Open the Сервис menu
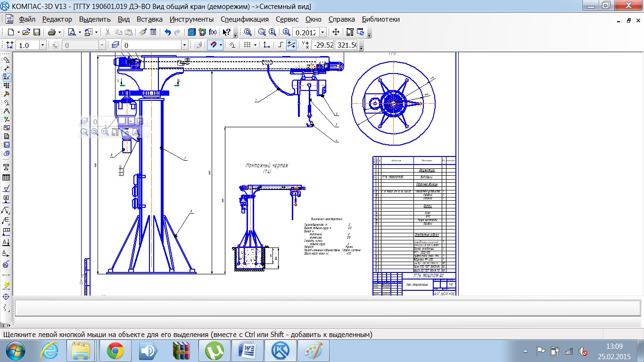This screenshot has width=644, height=362. (287, 19)
